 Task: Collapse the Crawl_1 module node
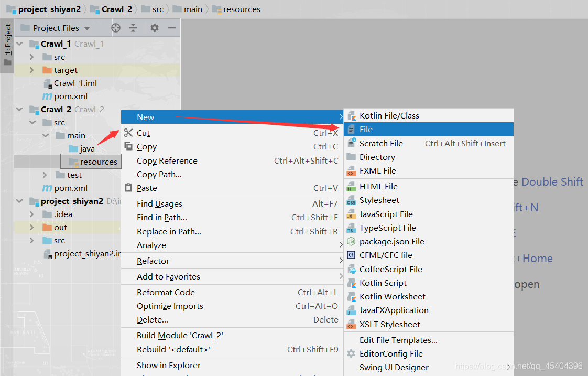tap(19, 44)
